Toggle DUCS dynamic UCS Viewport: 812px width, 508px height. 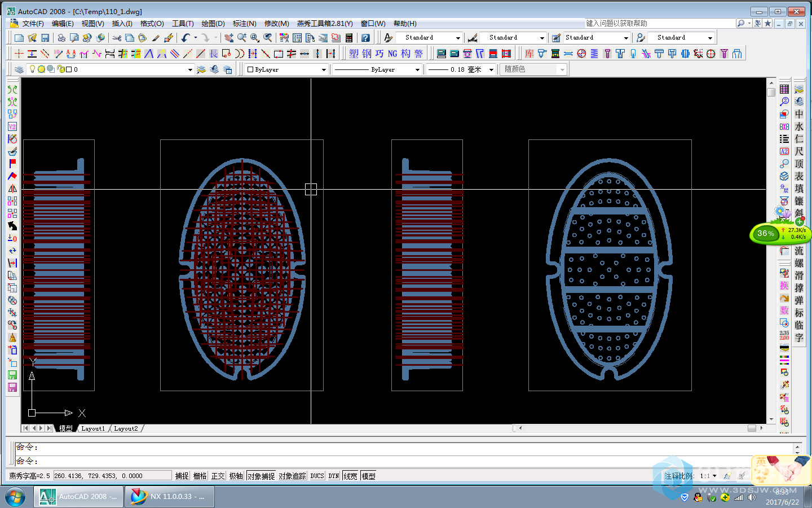click(317, 476)
